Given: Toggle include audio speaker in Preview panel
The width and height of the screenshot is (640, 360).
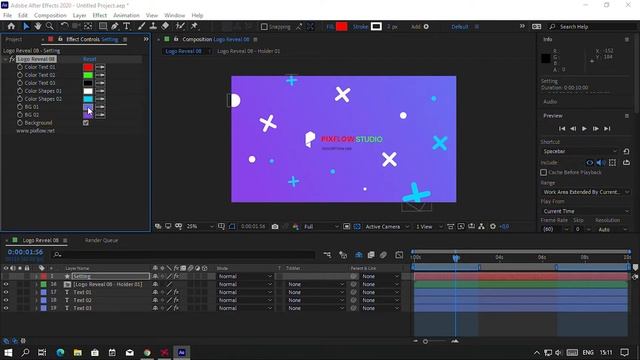Looking at the screenshot, I should pos(601,162).
